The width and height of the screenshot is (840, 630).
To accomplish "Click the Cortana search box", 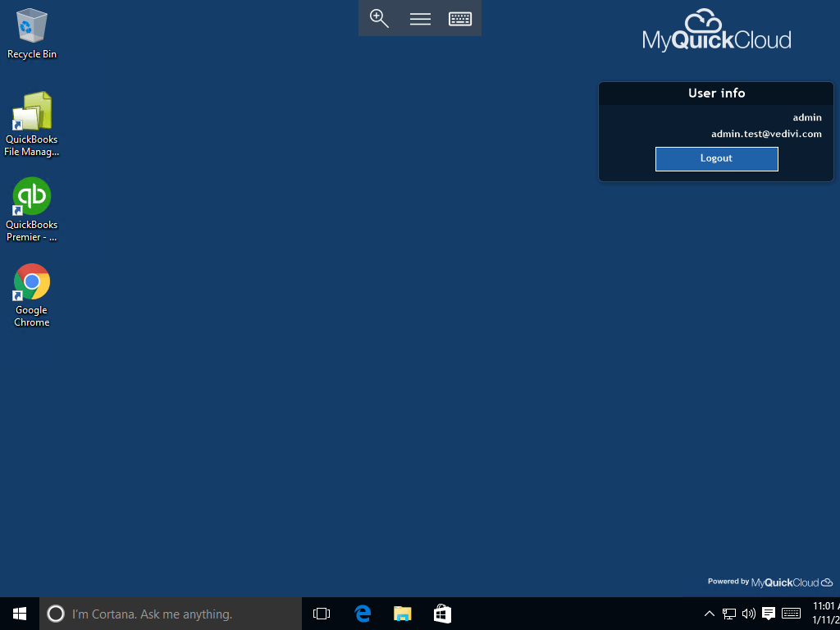I will pos(171,614).
